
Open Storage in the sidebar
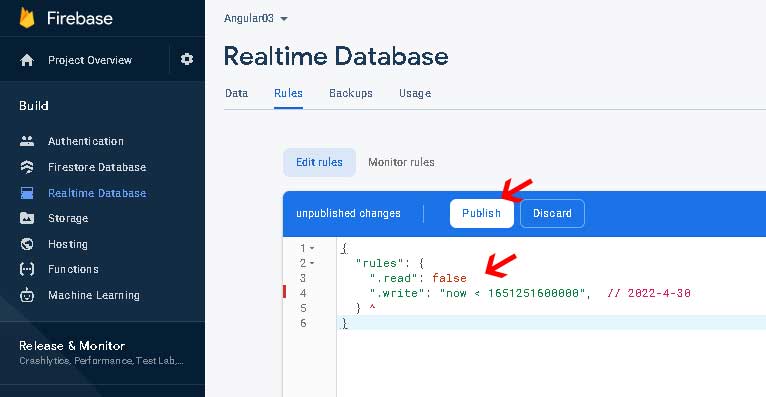tap(68, 218)
